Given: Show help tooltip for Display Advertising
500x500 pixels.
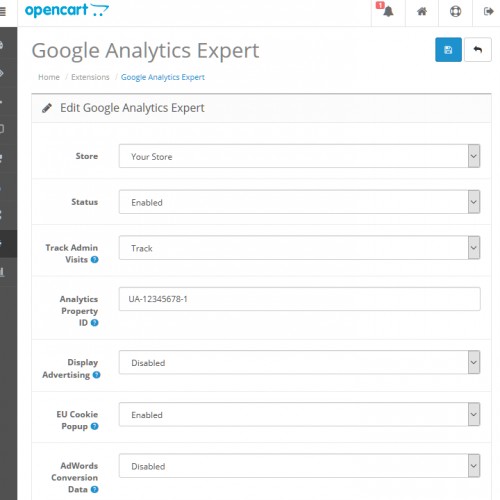Looking at the screenshot, I should 97,375.
